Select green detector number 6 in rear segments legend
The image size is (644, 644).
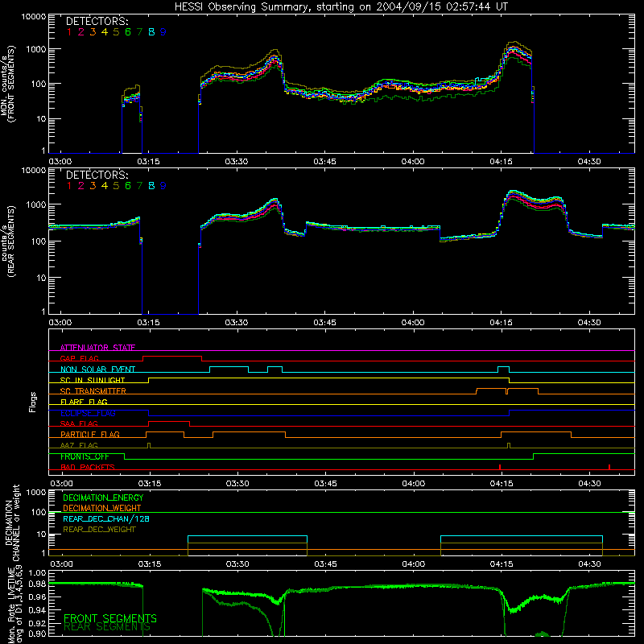tap(128, 186)
